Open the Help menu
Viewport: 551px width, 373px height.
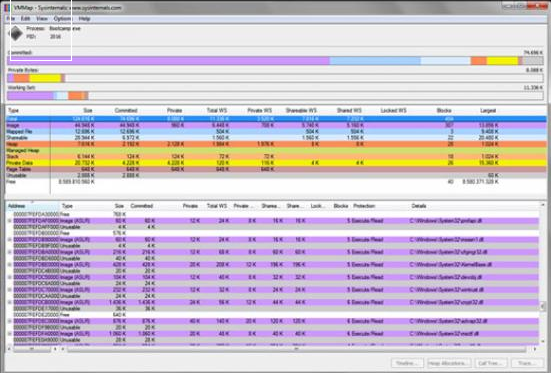tap(84, 19)
